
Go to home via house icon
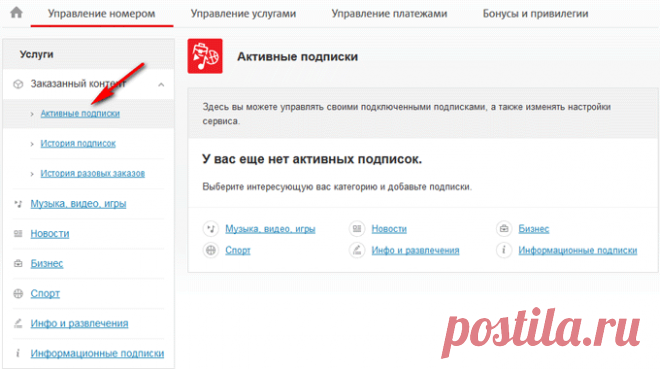point(16,13)
